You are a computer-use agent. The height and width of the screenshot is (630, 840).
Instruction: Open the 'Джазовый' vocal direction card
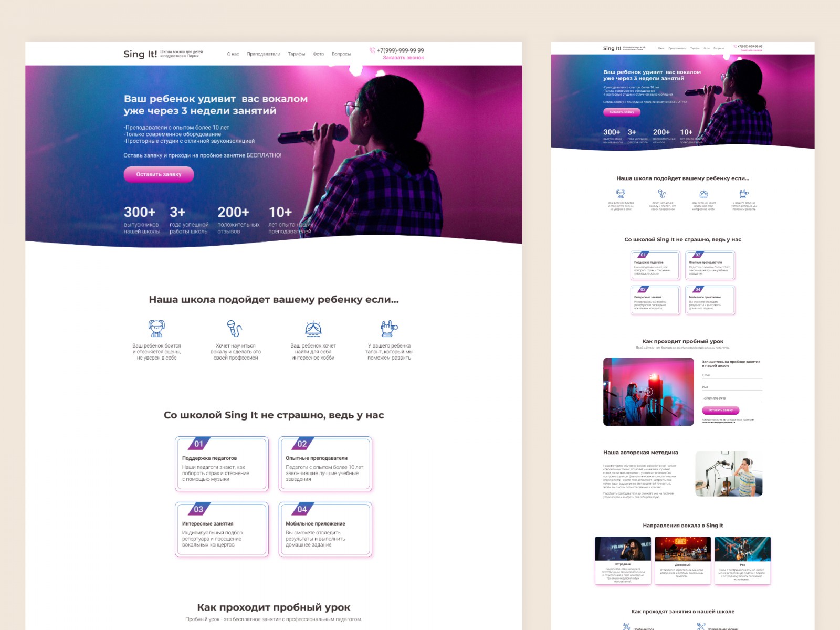[683, 560]
